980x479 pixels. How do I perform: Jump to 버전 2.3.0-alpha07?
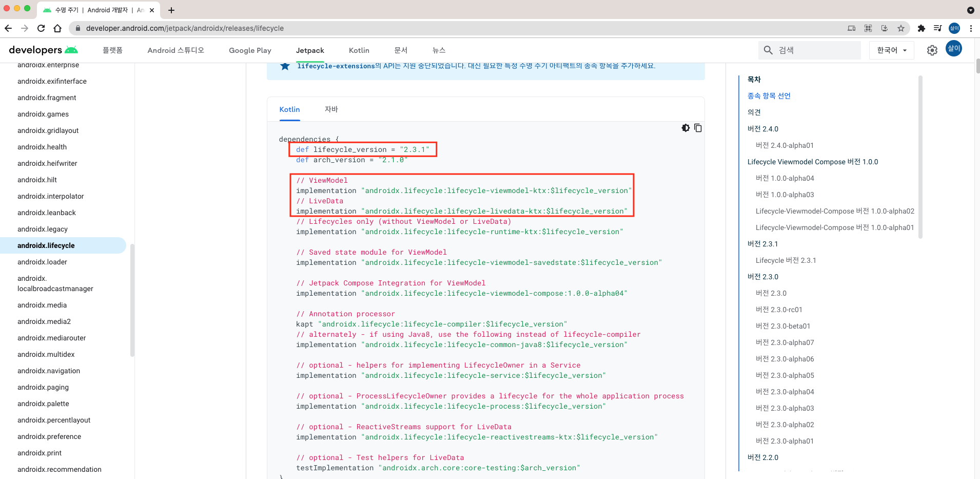click(x=785, y=342)
